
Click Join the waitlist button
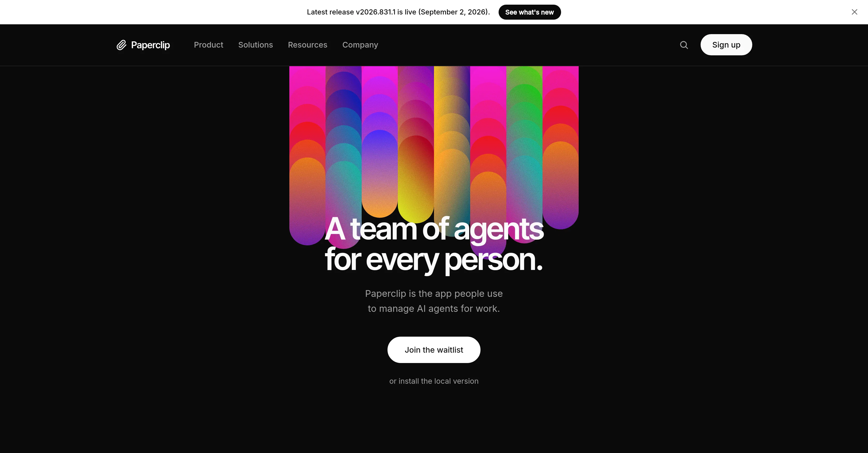pyautogui.click(x=434, y=350)
